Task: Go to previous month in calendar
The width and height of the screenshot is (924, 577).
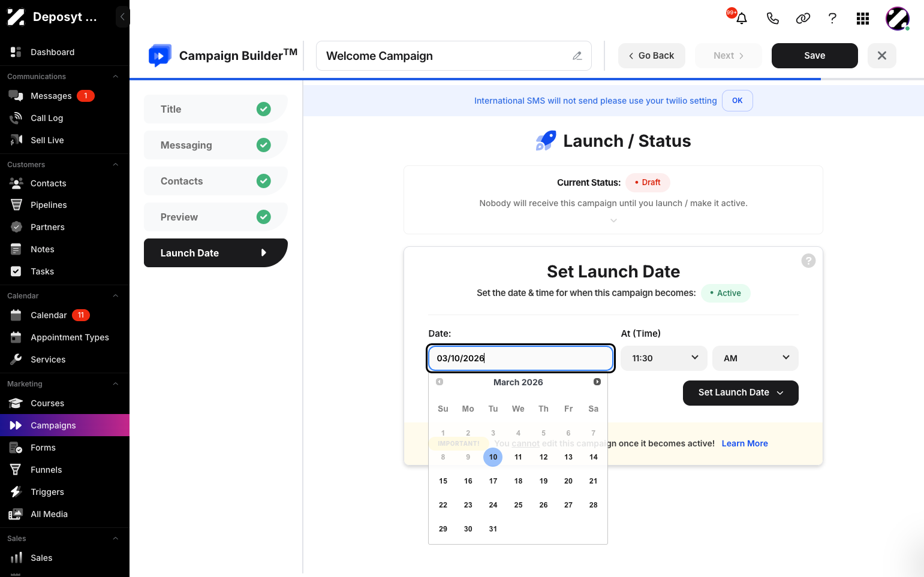Action: click(440, 382)
